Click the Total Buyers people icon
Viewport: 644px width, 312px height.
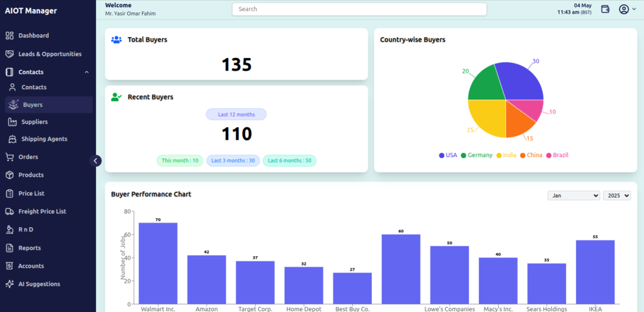pyautogui.click(x=117, y=40)
